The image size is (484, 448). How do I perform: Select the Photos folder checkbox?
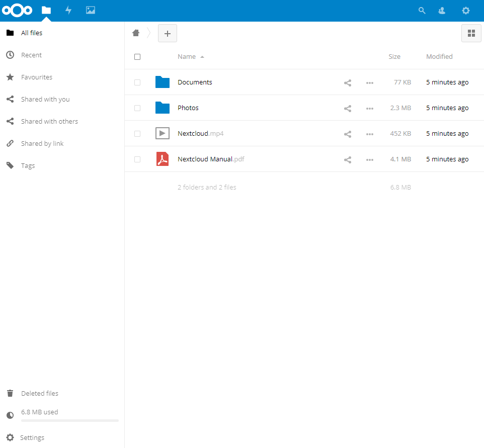[137, 108]
